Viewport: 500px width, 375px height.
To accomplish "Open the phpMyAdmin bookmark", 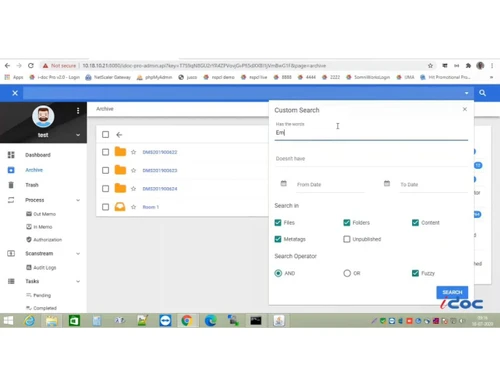I will click(x=155, y=77).
